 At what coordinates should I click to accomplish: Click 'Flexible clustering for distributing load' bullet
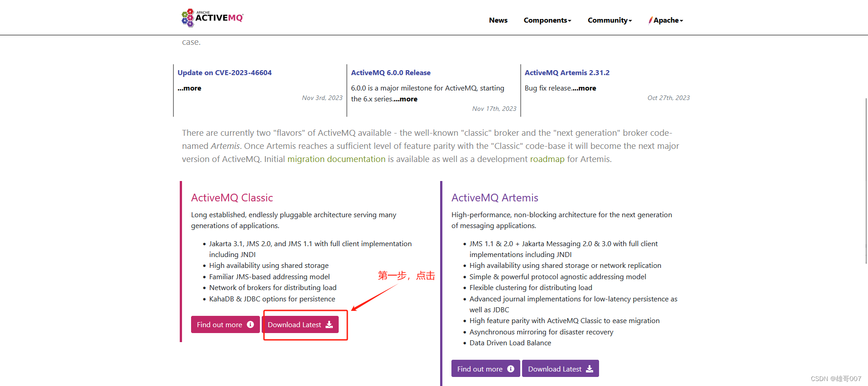click(x=531, y=287)
